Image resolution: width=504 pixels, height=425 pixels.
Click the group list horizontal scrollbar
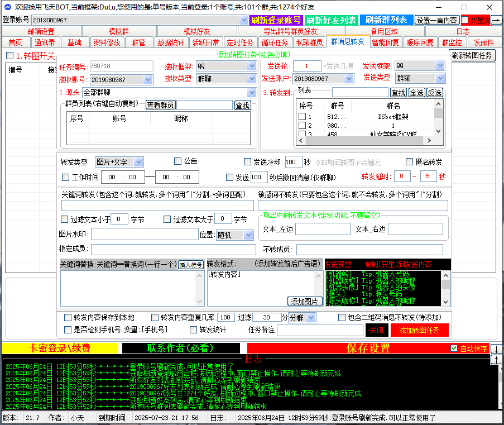(365, 140)
